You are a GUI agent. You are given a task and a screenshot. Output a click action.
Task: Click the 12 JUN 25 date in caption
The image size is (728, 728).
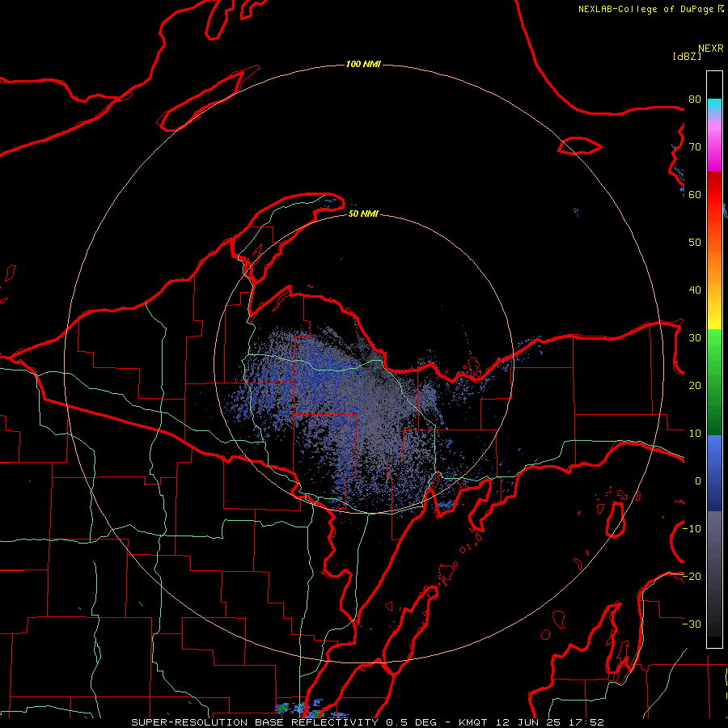[x=530, y=722]
